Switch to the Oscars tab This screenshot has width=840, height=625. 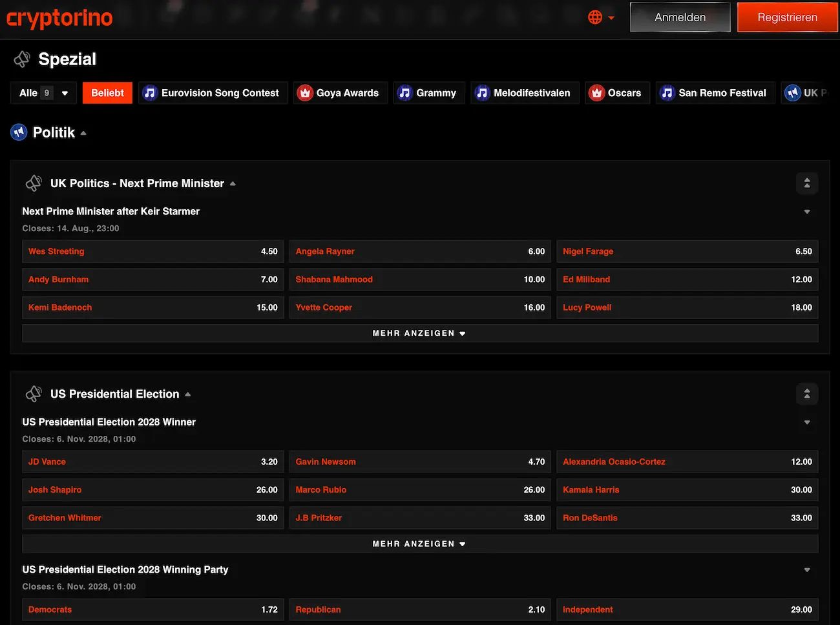coord(616,93)
